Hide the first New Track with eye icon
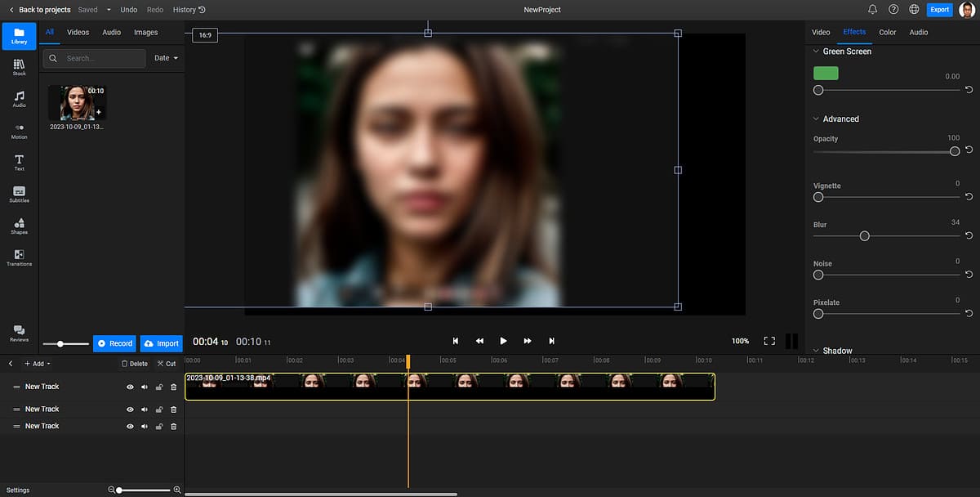This screenshot has width=980, height=497. click(x=130, y=387)
